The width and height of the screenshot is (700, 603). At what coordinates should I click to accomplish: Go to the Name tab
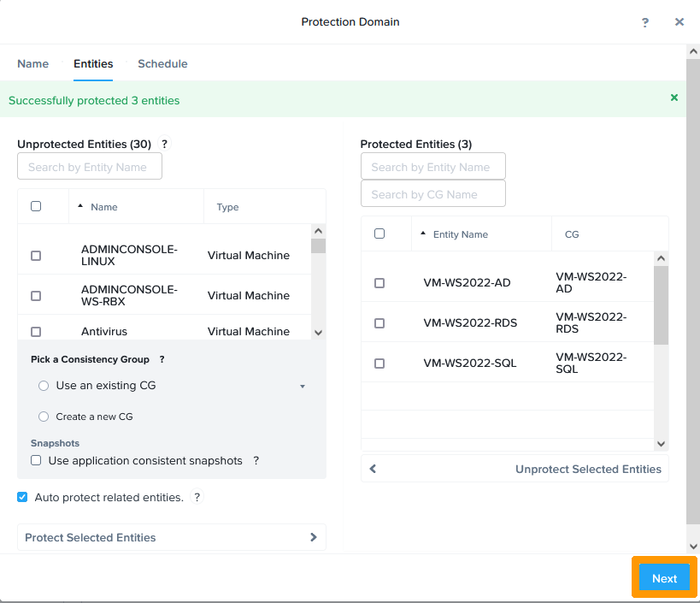point(33,64)
